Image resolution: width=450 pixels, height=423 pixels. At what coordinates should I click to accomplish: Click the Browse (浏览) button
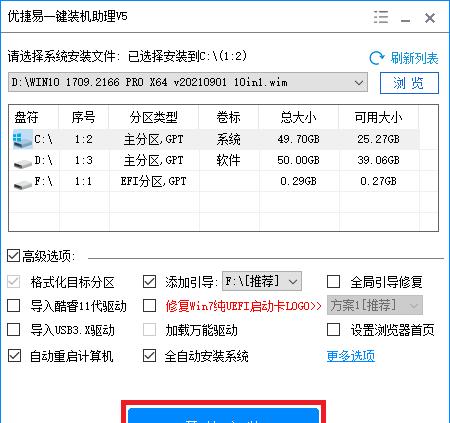point(409,83)
